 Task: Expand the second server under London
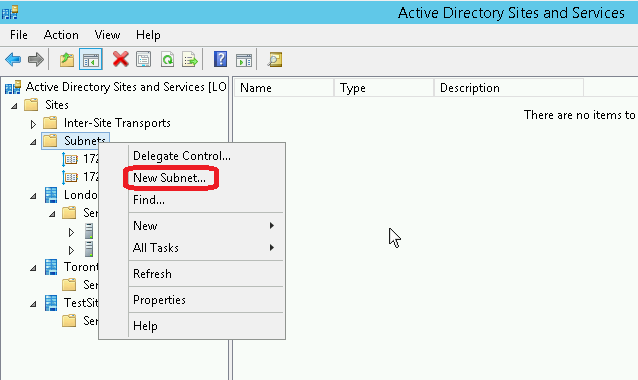[x=71, y=250]
